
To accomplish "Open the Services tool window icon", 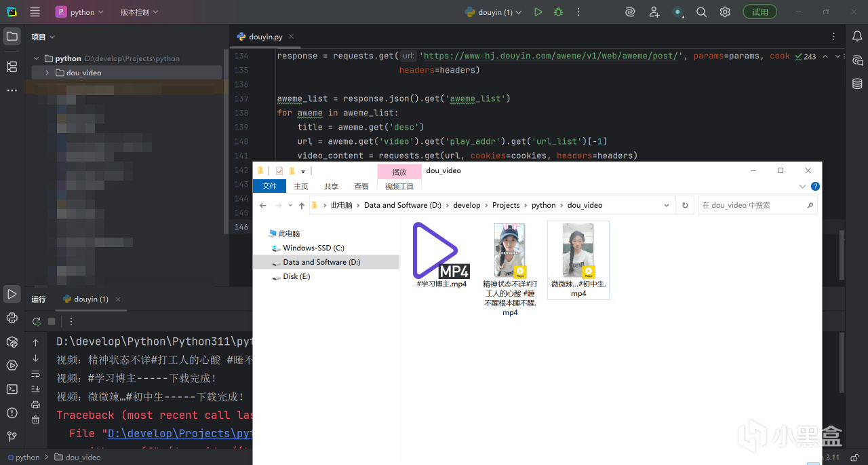I will (x=12, y=365).
